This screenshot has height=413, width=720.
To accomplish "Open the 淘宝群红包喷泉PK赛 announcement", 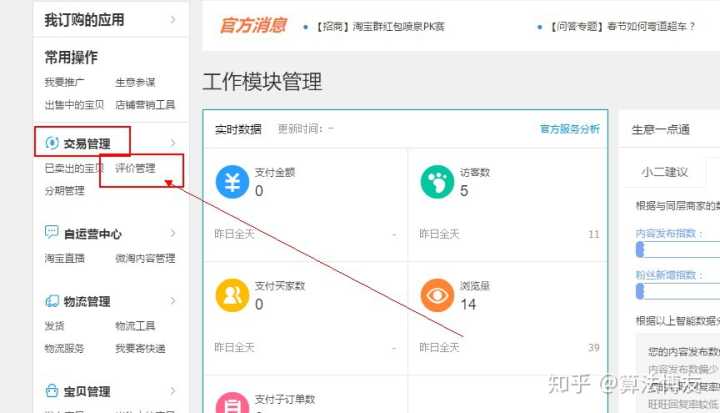I will click(x=379, y=27).
